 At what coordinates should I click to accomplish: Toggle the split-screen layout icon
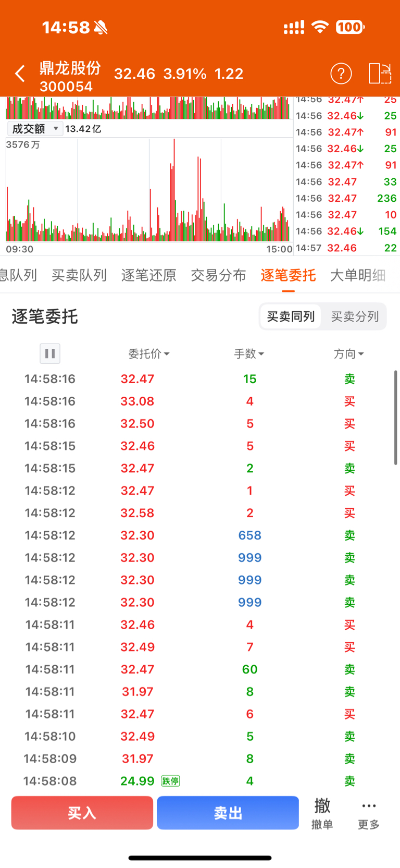(380, 74)
